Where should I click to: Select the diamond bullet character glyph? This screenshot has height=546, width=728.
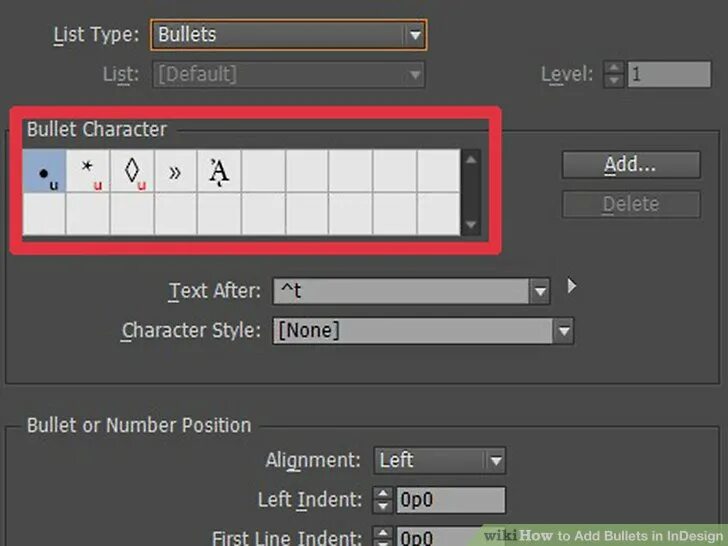pyautogui.click(x=132, y=171)
